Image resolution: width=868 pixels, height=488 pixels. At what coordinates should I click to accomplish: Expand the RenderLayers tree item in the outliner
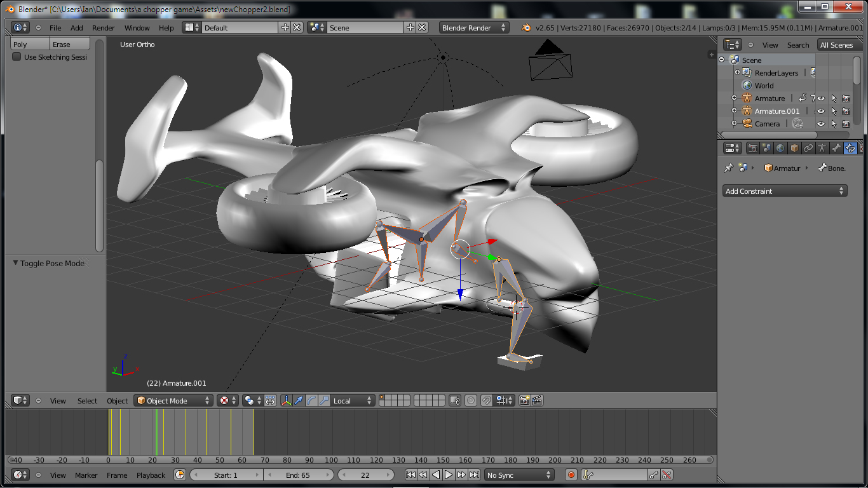737,72
